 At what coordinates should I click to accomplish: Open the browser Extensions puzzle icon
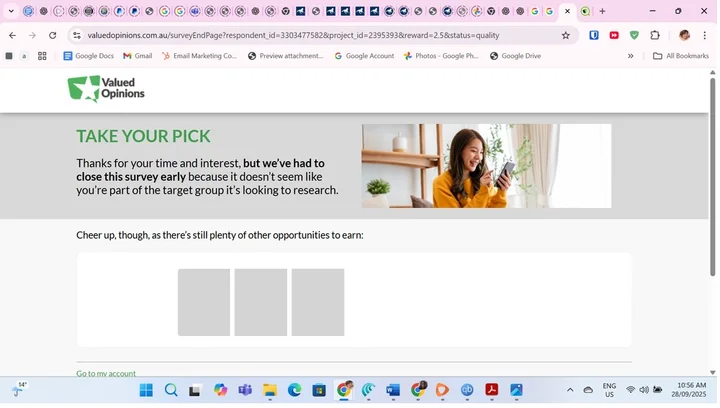[656, 35]
